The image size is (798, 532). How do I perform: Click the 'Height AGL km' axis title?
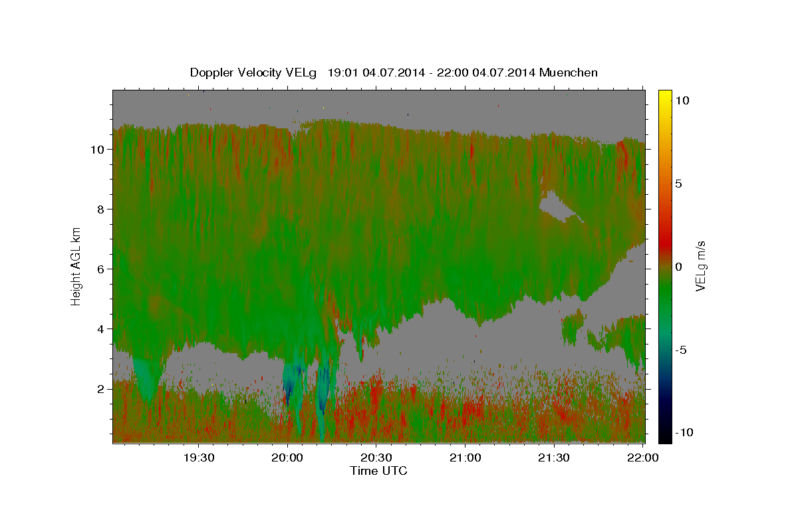76,265
